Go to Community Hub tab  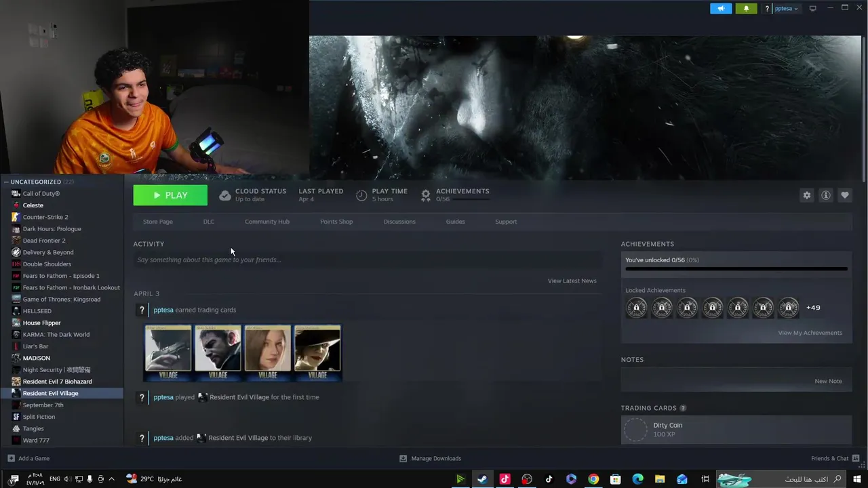pos(267,222)
